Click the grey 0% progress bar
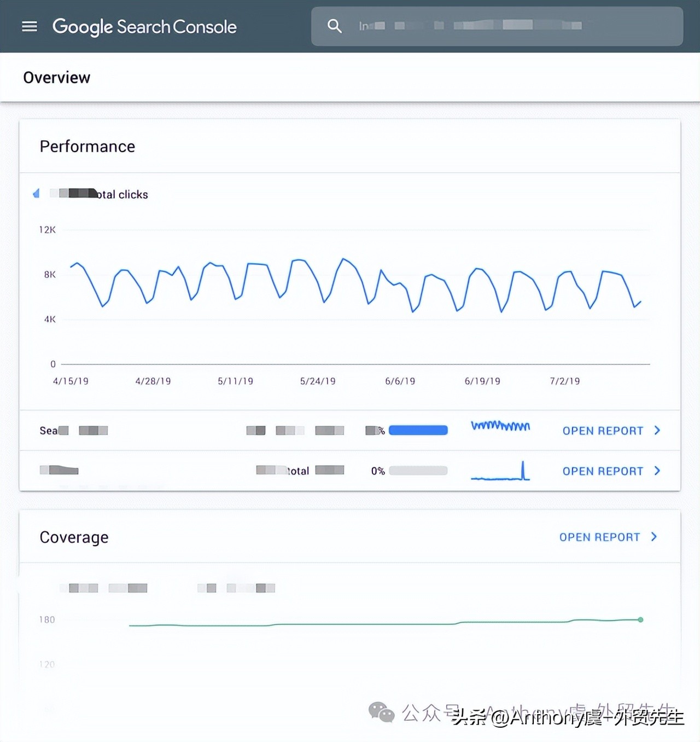Screen dimensions: 700x742 [x=418, y=471]
